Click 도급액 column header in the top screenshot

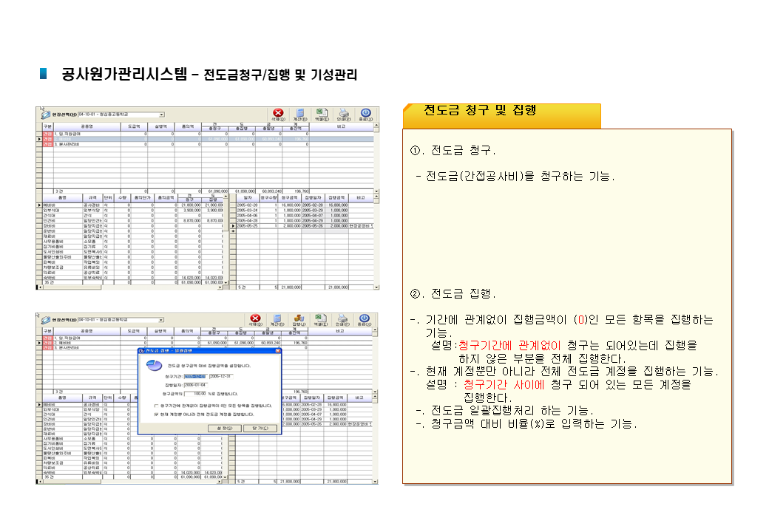tap(134, 126)
